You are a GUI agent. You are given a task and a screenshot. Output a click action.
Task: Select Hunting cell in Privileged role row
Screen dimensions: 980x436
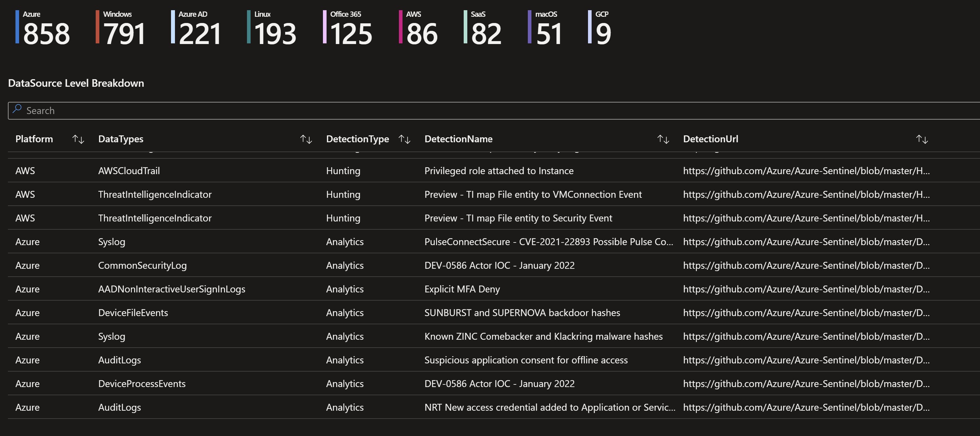click(343, 171)
